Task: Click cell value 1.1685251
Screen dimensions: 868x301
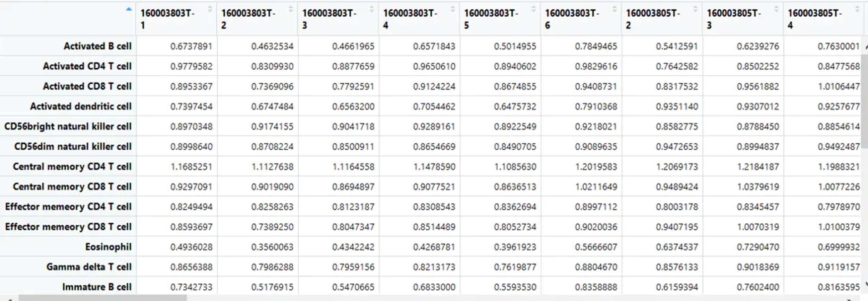Action: [x=191, y=167]
